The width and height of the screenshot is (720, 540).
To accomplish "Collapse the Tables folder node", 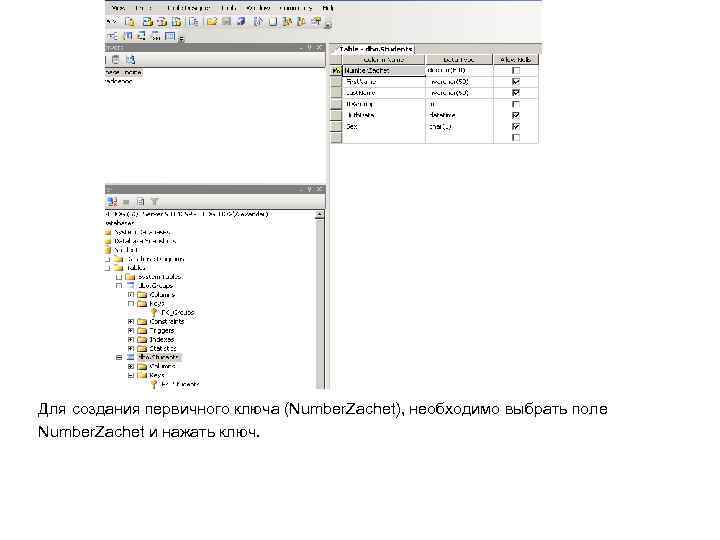I will [108, 268].
